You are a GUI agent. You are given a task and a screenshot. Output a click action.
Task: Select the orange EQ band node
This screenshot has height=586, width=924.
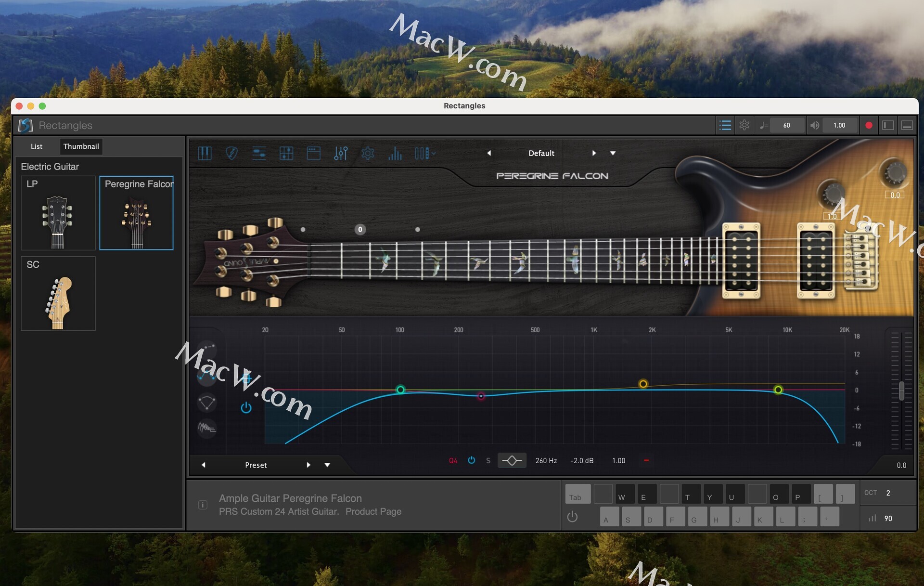coord(643,384)
